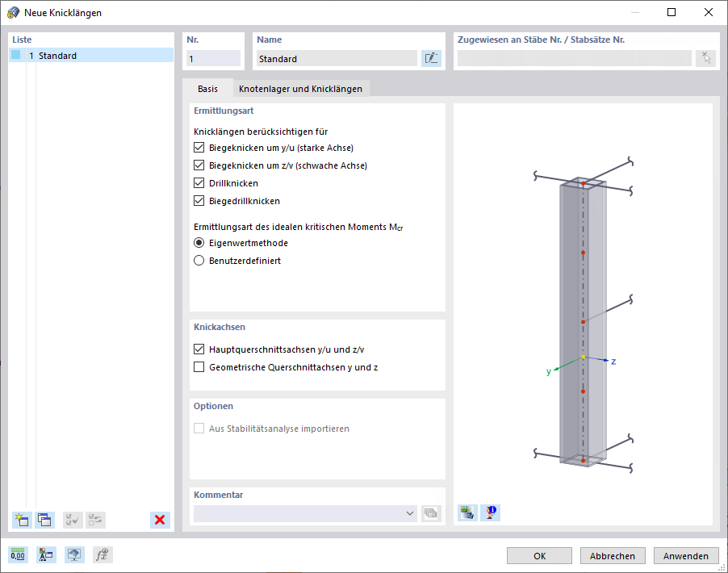The height and width of the screenshot is (573, 728).
Task: Open Knotenlager und Knicklängen tab
Action: [300, 89]
